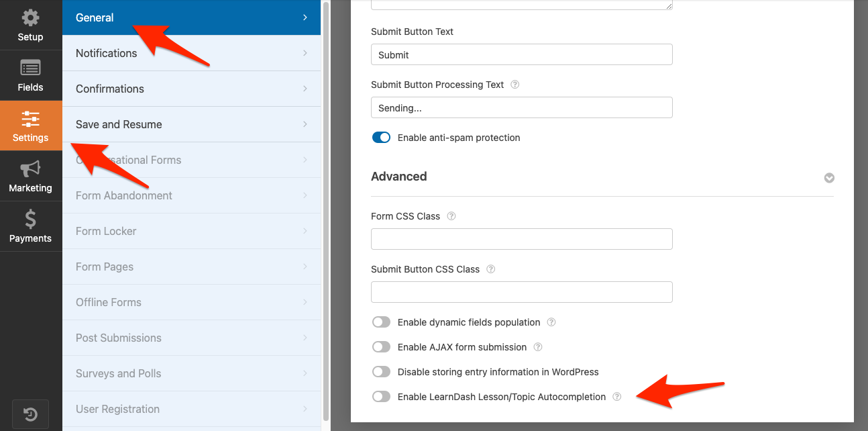Click help icon next to Form CSS Class
868x431 pixels.
[451, 216]
